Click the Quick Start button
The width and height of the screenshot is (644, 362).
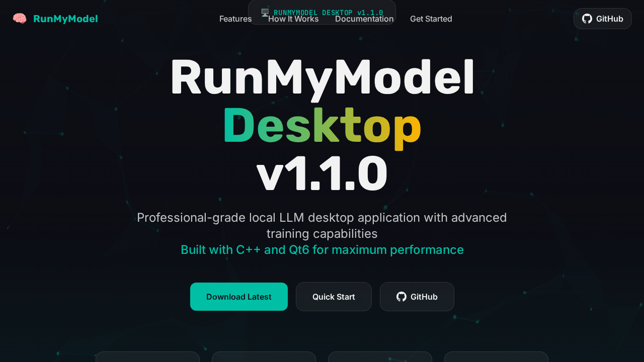[x=334, y=297]
